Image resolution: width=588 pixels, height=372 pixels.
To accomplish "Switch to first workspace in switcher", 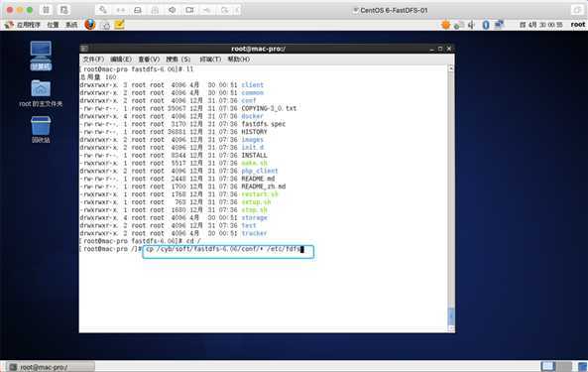I will click(x=548, y=366).
